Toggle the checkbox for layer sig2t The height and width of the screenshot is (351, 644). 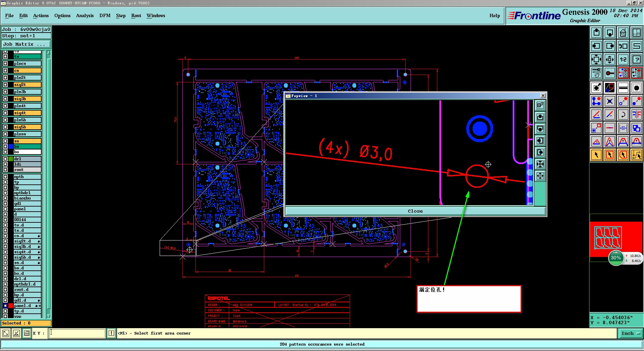tap(5, 85)
